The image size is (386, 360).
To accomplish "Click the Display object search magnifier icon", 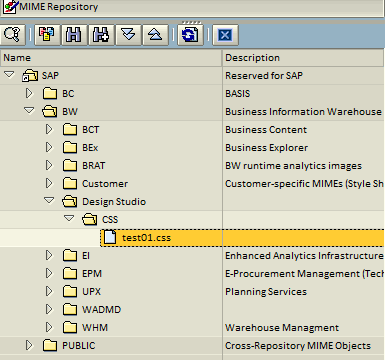I will tap(12, 34).
